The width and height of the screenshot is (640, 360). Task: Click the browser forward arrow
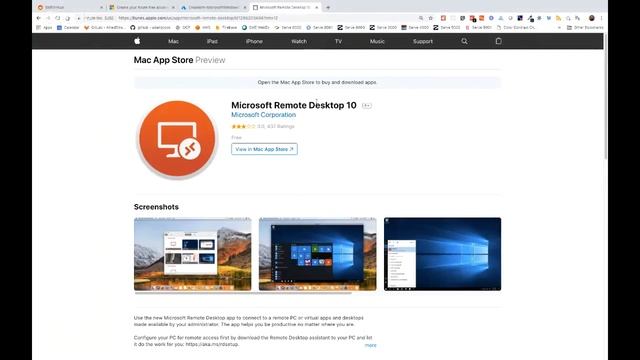coord(48,18)
